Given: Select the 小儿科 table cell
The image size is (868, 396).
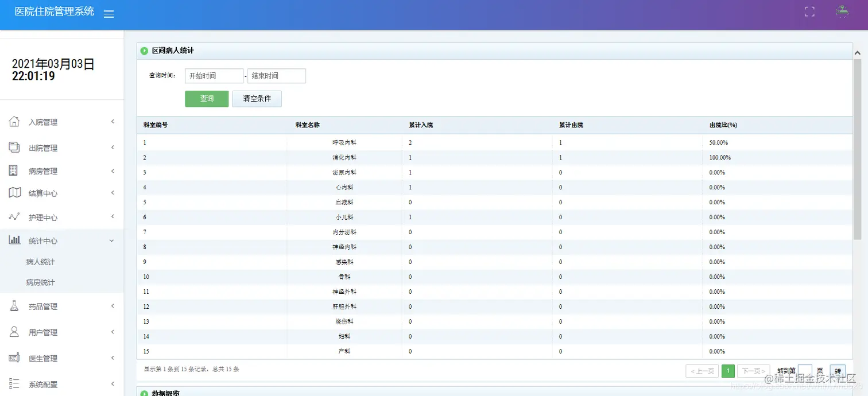Looking at the screenshot, I should 344,217.
